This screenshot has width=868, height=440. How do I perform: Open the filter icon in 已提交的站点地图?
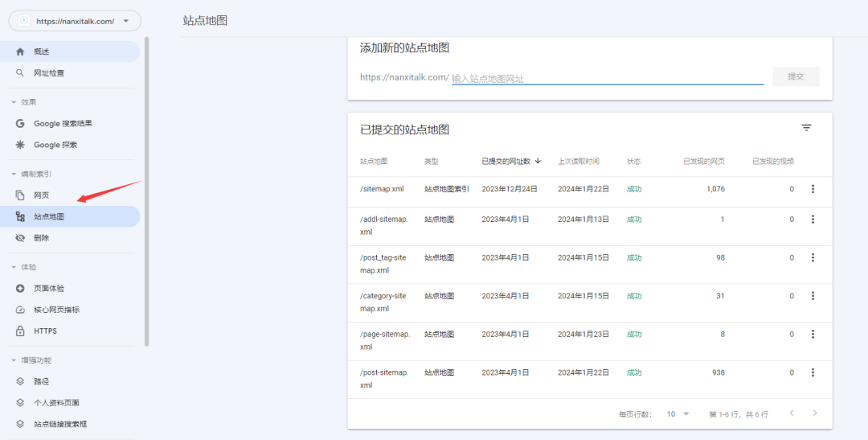click(807, 128)
